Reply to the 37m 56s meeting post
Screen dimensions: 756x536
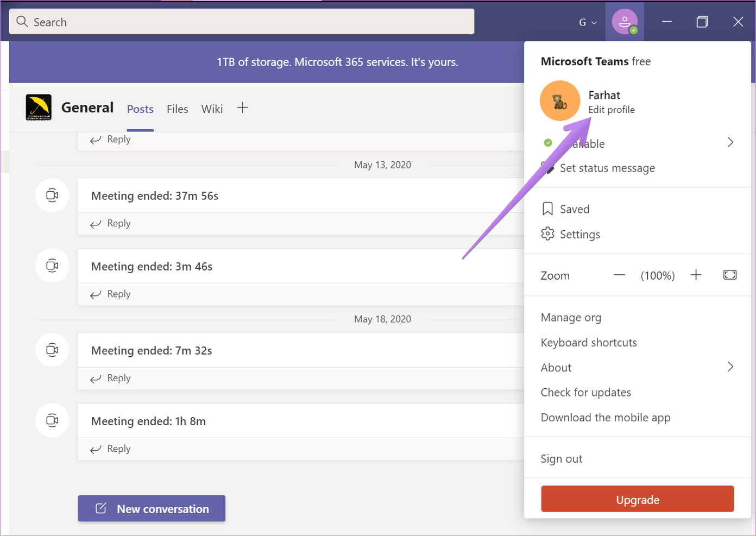click(x=111, y=223)
